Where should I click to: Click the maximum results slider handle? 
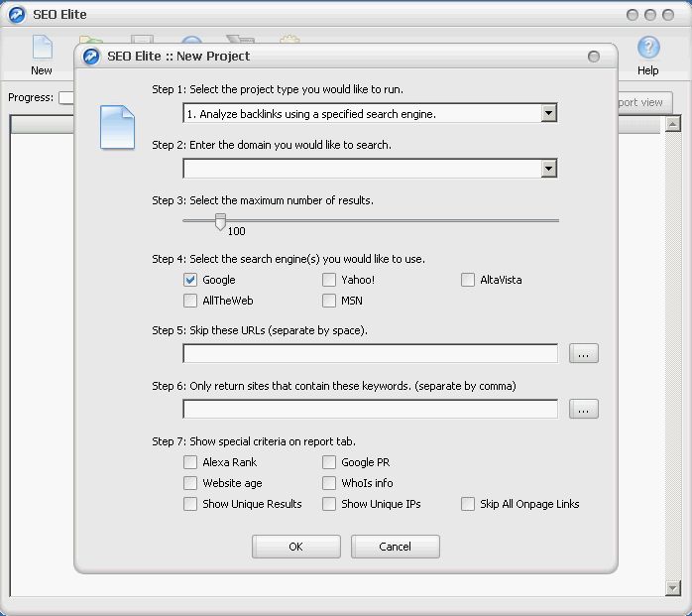coord(220,222)
